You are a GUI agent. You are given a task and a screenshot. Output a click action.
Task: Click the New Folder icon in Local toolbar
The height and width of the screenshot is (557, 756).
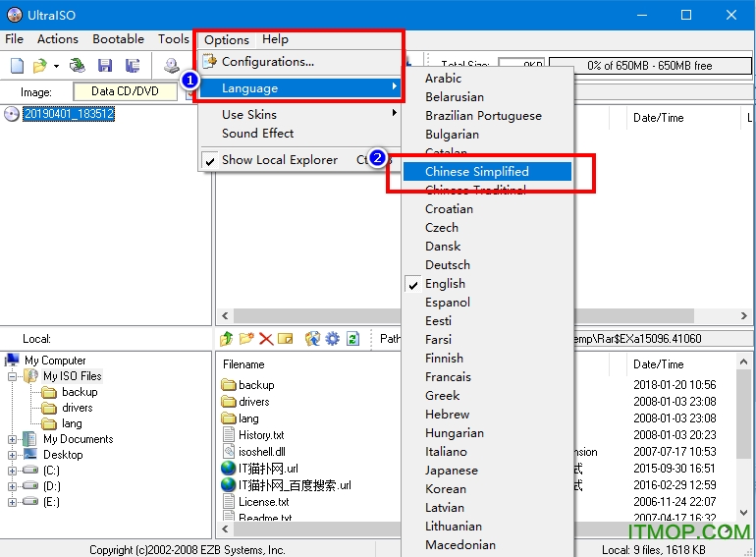point(246,339)
